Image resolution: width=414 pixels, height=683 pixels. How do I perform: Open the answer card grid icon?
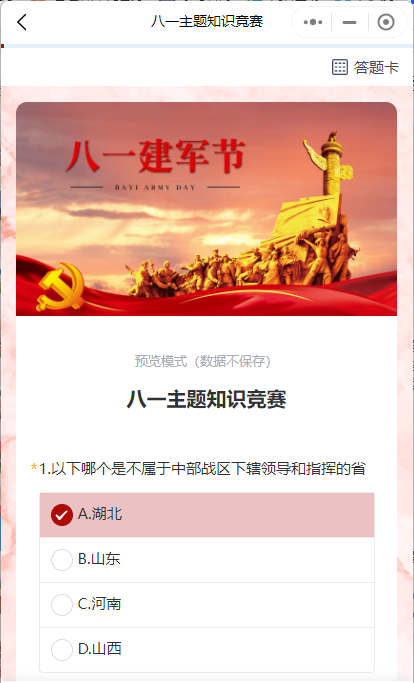click(x=340, y=67)
